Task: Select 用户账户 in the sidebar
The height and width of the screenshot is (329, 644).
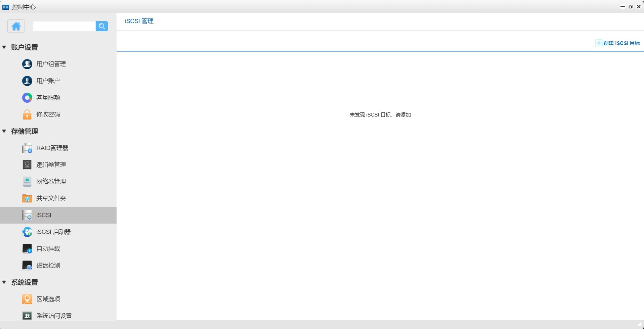Action: [48, 81]
